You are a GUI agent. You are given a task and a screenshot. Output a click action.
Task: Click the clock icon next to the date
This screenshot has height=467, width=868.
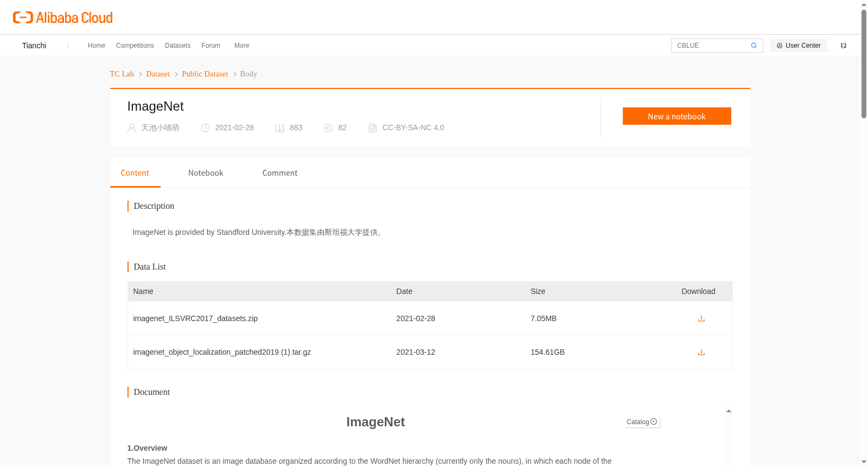205,128
